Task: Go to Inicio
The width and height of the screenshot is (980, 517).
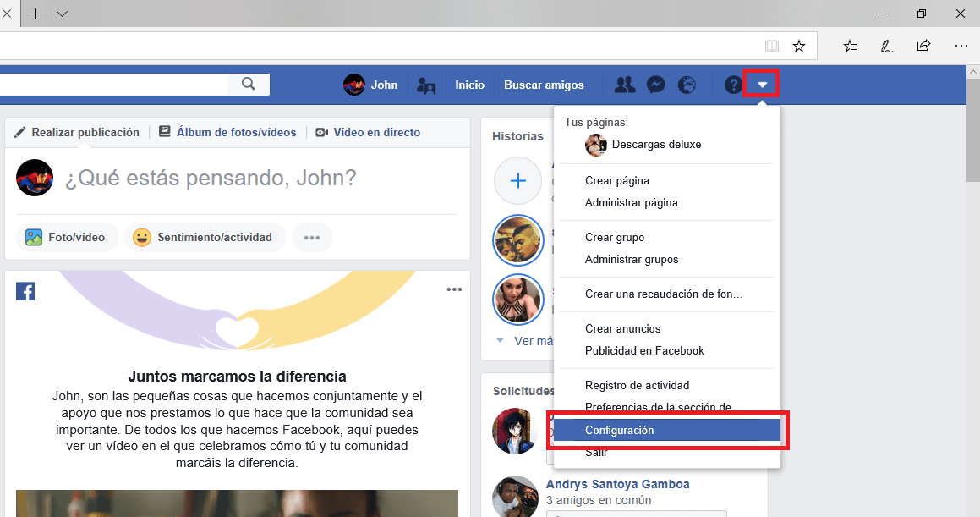Action: [470, 85]
